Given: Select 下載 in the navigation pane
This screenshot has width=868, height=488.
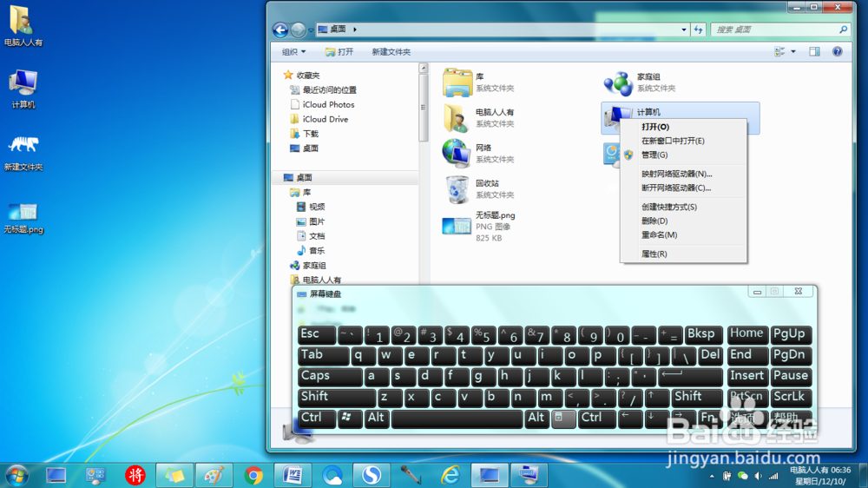Looking at the screenshot, I should pyautogui.click(x=310, y=134).
